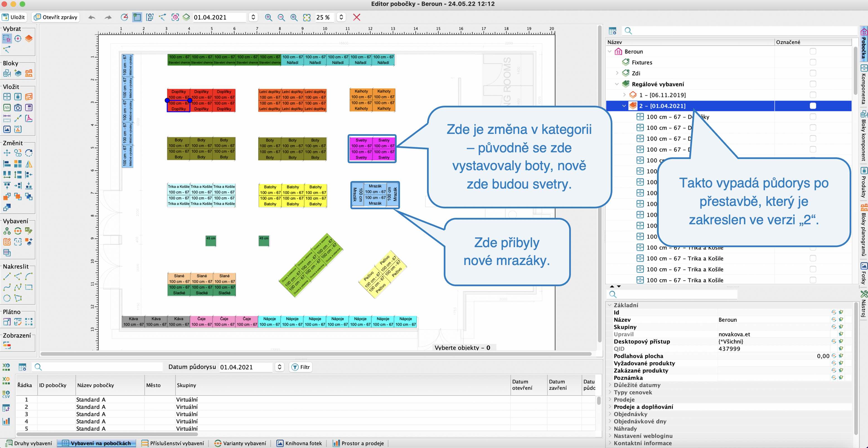This screenshot has width=868, height=448.
Task: Open the Prostor a prodeje tab
Action: (358, 443)
